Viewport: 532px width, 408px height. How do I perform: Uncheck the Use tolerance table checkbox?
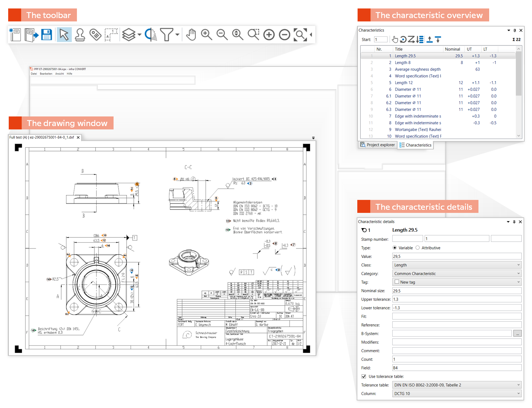click(x=364, y=376)
